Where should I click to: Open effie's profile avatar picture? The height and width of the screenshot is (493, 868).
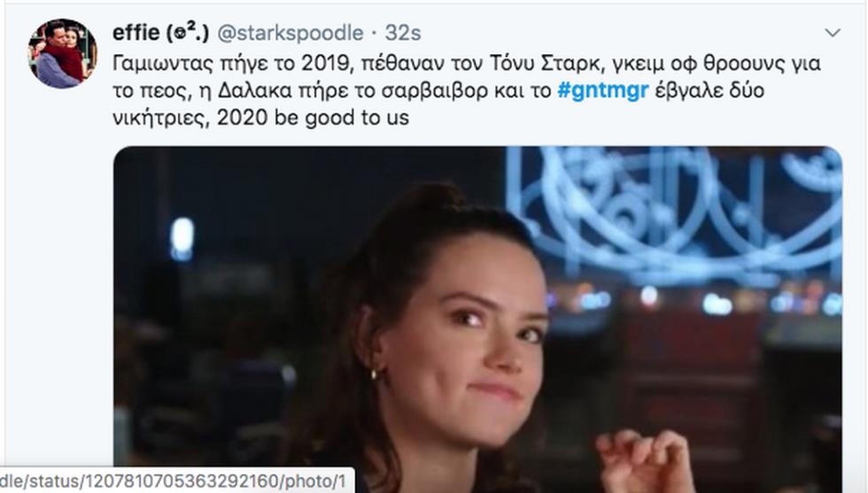(63, 54)
